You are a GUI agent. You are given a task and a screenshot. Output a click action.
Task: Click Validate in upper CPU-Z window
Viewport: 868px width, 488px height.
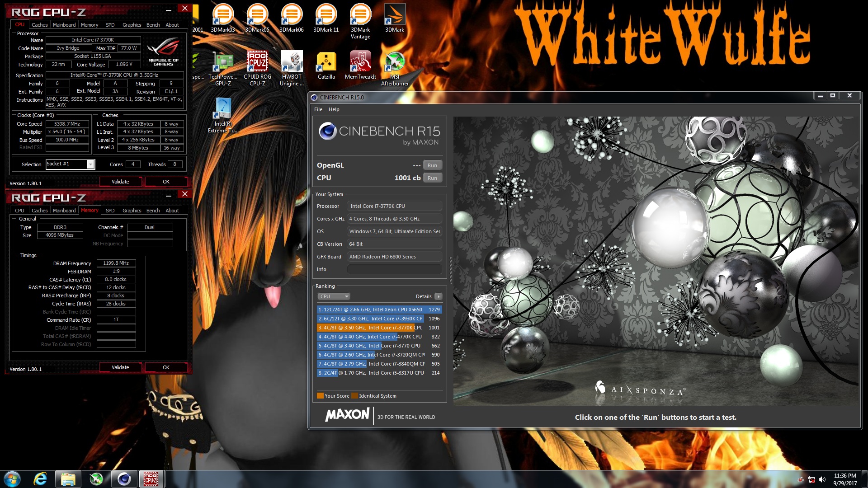(120, 182)
